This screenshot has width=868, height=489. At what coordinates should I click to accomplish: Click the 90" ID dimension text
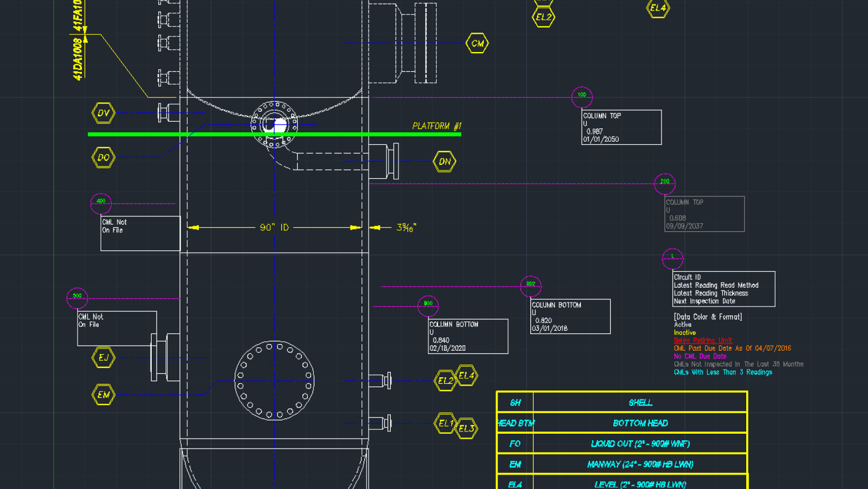[275, 227]
